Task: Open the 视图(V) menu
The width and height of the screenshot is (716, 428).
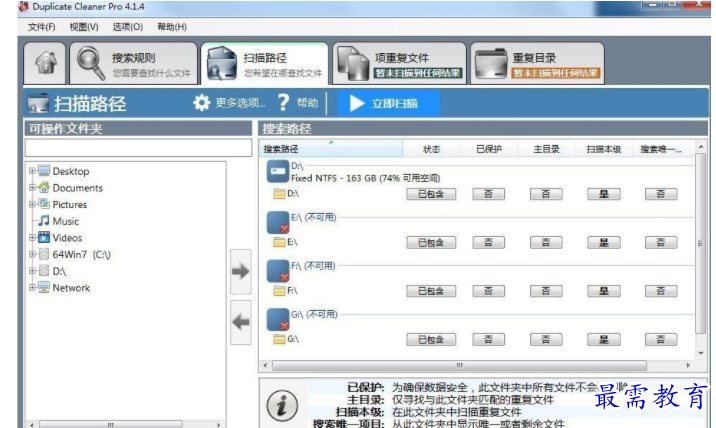Action: click(84, 27)
